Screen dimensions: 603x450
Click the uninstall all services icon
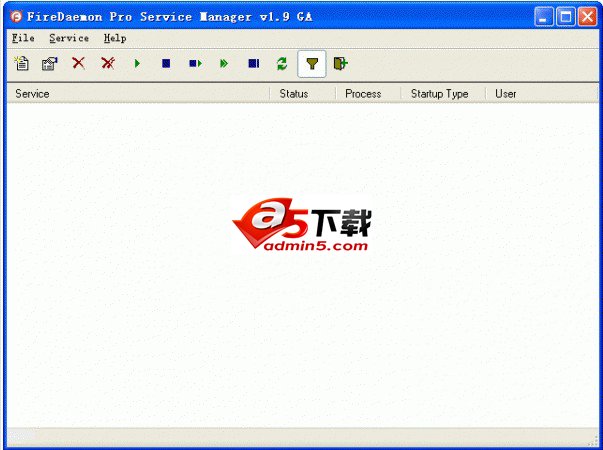click(108, 63)
